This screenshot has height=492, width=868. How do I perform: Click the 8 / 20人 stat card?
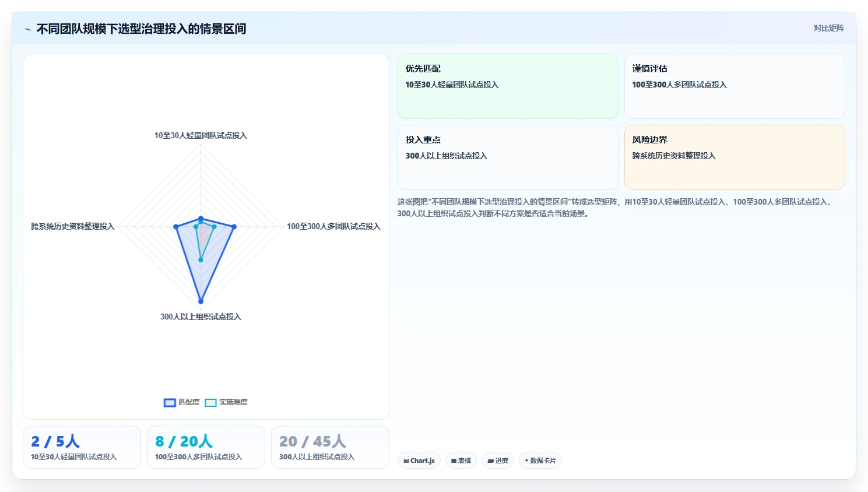[206, 447]
